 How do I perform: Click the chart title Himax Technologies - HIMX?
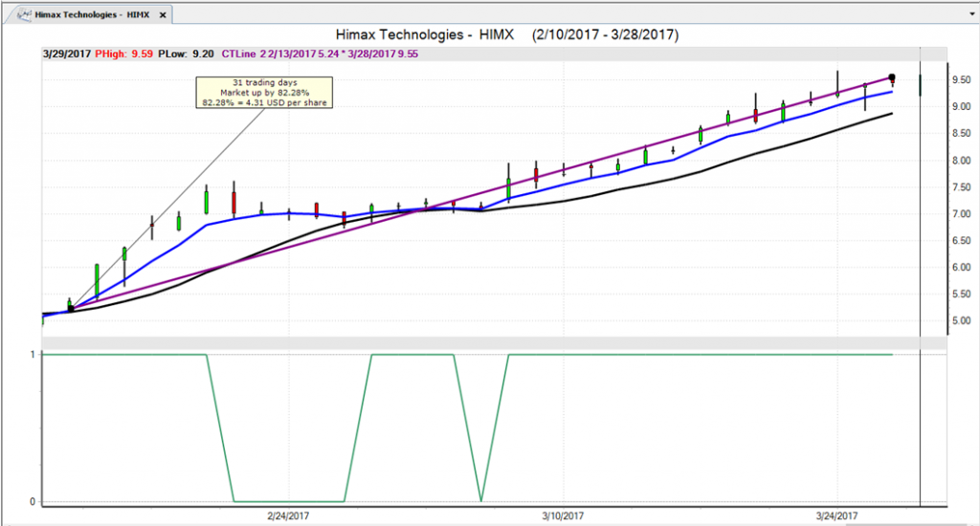click(x=425, y=35)
